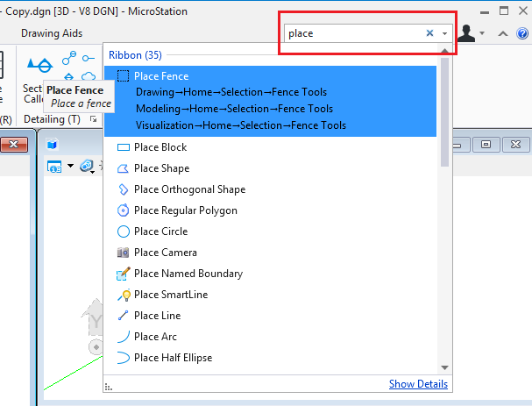Click the Place Fence icon in results
Screen dimensions: 532x406
tap(123, 76)
